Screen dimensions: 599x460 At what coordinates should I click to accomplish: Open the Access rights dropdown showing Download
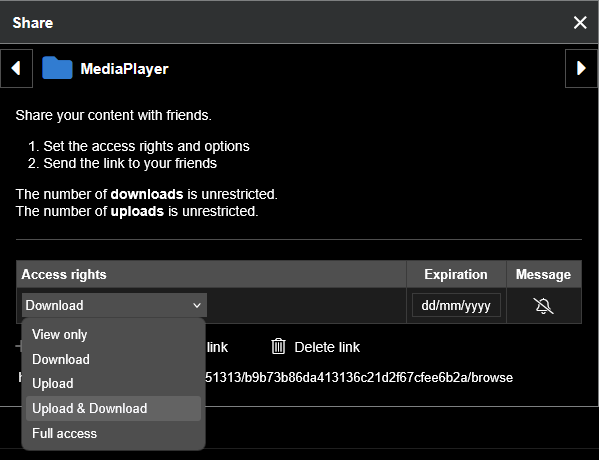114,305
